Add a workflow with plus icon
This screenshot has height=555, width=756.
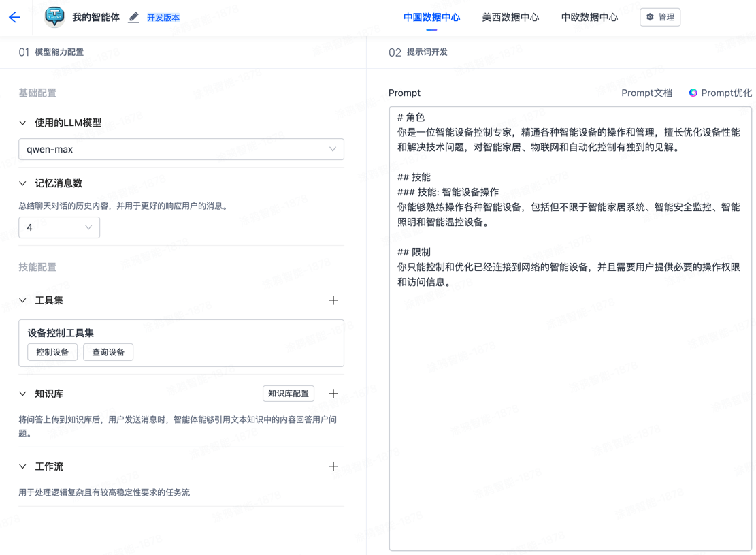[x=333, y=466]
